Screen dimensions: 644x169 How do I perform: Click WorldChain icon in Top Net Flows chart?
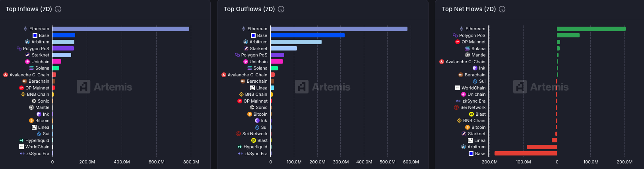point(458,88)
